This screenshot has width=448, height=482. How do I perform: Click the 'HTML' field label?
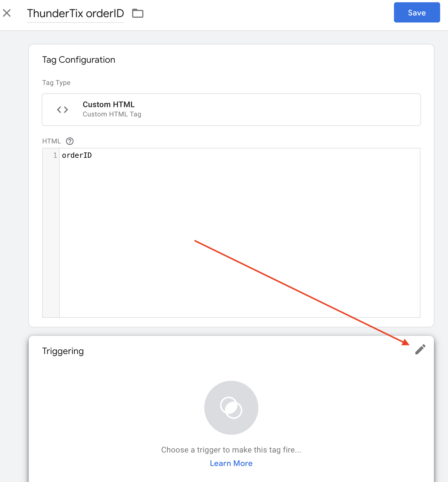click(51, 141)
